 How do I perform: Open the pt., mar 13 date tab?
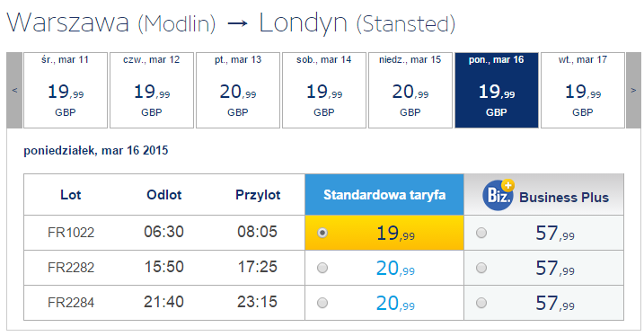tap(238, 90)
